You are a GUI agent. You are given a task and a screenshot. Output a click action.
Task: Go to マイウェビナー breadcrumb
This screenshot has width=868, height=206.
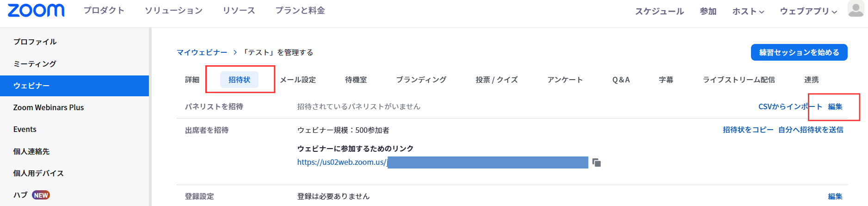[202, 52]
